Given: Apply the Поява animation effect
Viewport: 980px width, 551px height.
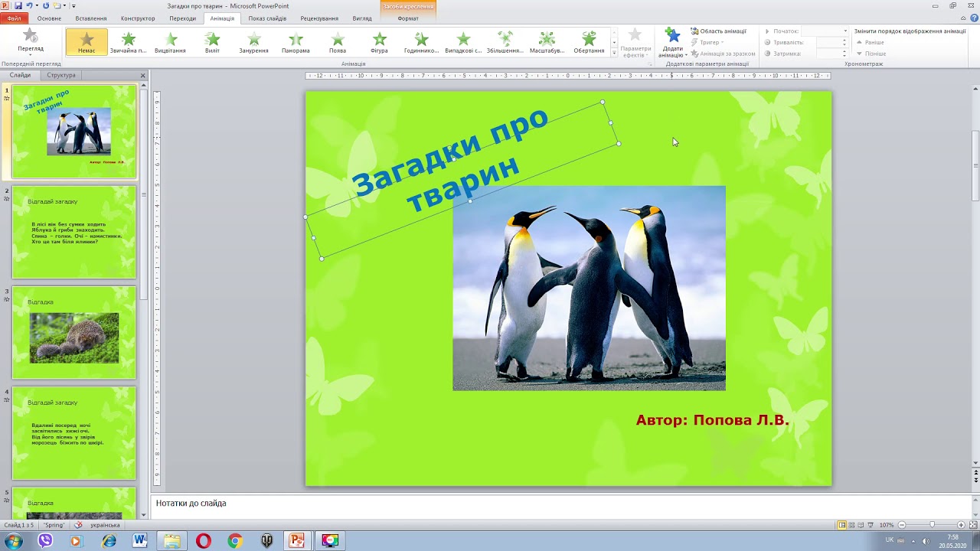Looking at the screenshot, I should [x=338, y=42].
